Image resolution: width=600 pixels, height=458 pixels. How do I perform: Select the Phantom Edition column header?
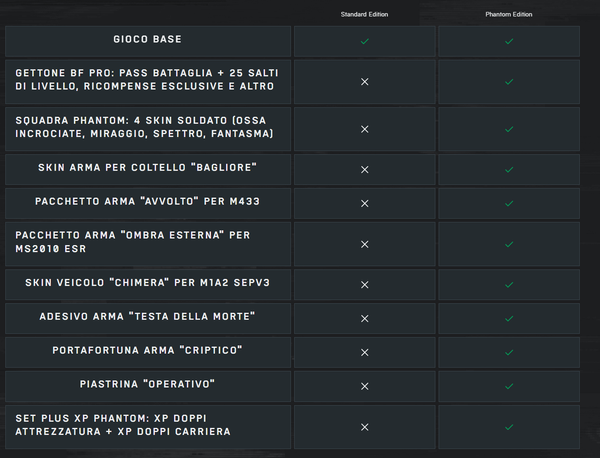coord(509,15)
